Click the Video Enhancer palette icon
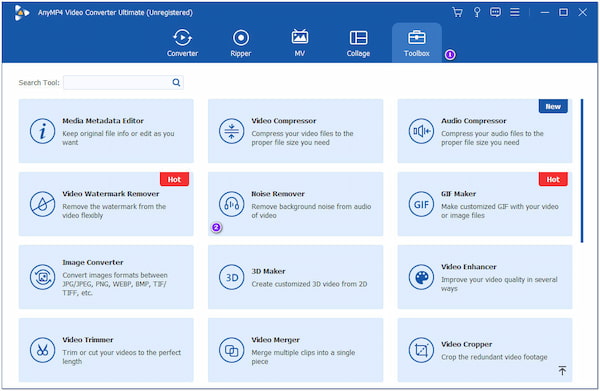 pyautogui.click(x=421, y=277)
